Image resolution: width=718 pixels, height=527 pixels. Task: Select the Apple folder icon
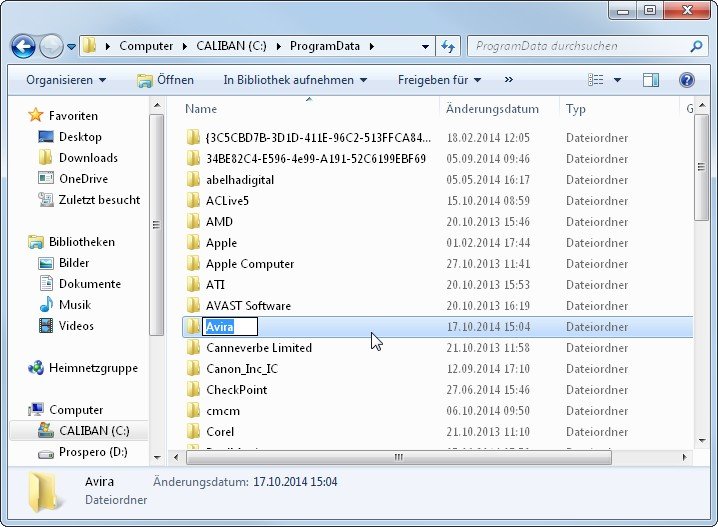point(193,243)
